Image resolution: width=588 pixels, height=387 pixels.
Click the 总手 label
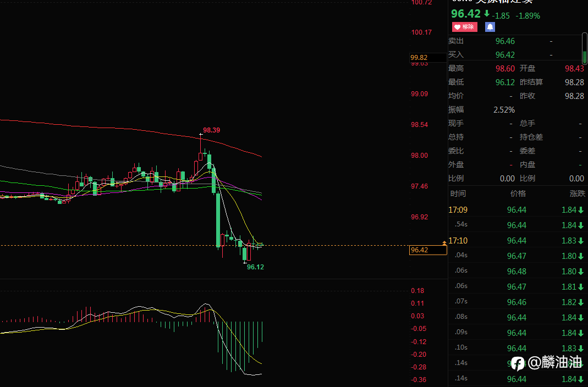point(527,123)
